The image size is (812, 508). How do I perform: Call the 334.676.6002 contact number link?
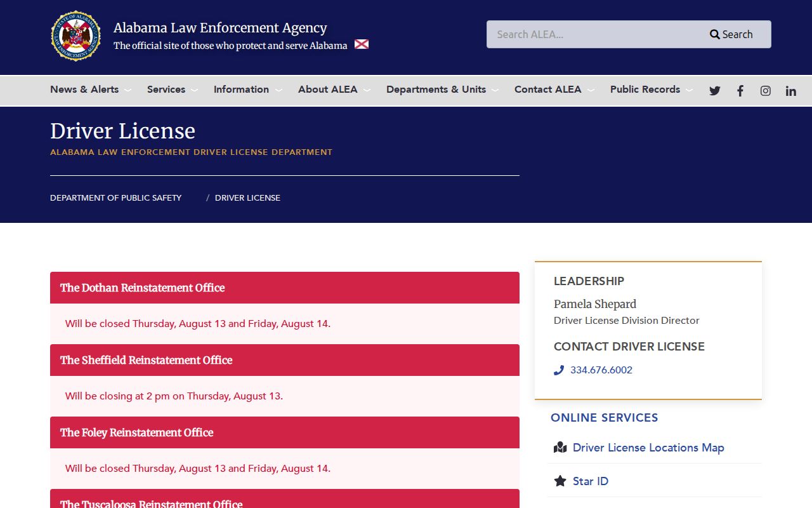[601, 370]
